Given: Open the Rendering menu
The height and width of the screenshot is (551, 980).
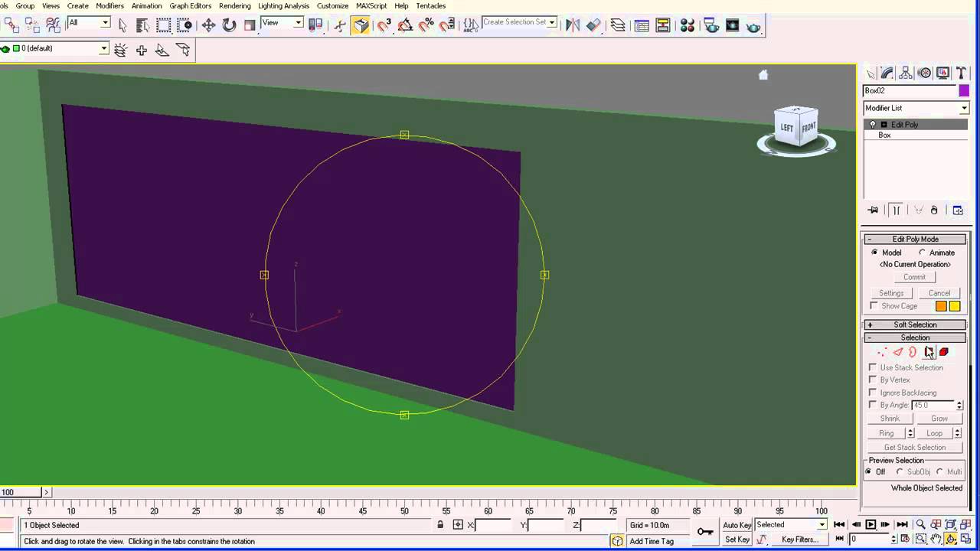Looking at the screenshot, I should pyautogui.click(x=234, y=6).
